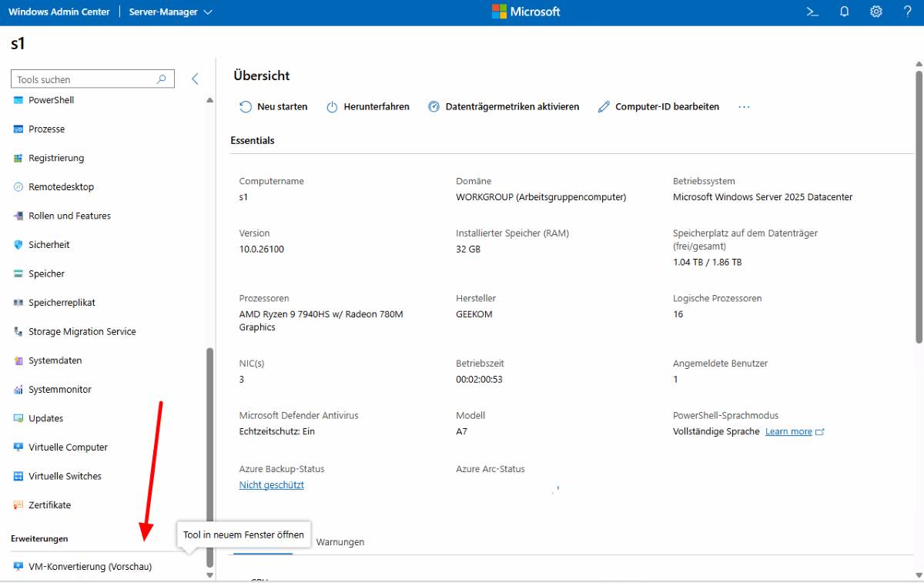Click the tool list scroll-down arrow
924x583 pixels.
click(x=210, y=575)
